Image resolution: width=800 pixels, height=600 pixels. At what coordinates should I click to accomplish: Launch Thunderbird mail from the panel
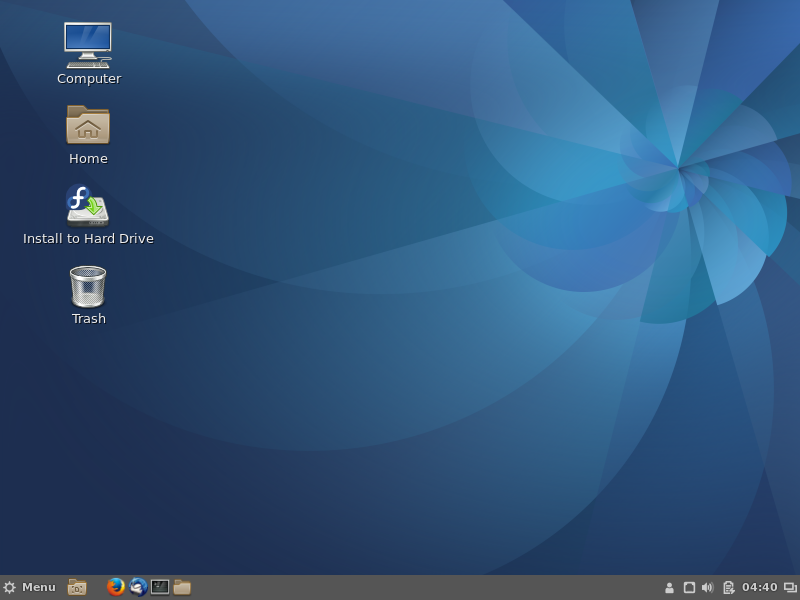point(138,587)
